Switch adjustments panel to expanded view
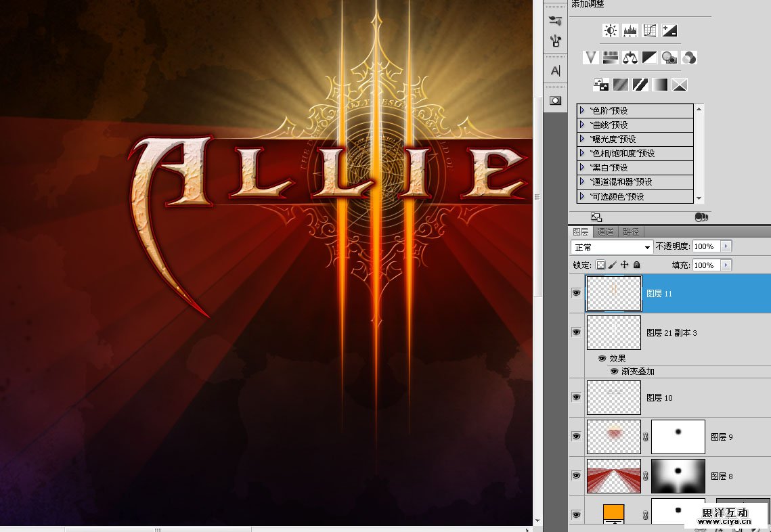Image resolution: width=771 pixels, height=532 pixels. point(596,217)
